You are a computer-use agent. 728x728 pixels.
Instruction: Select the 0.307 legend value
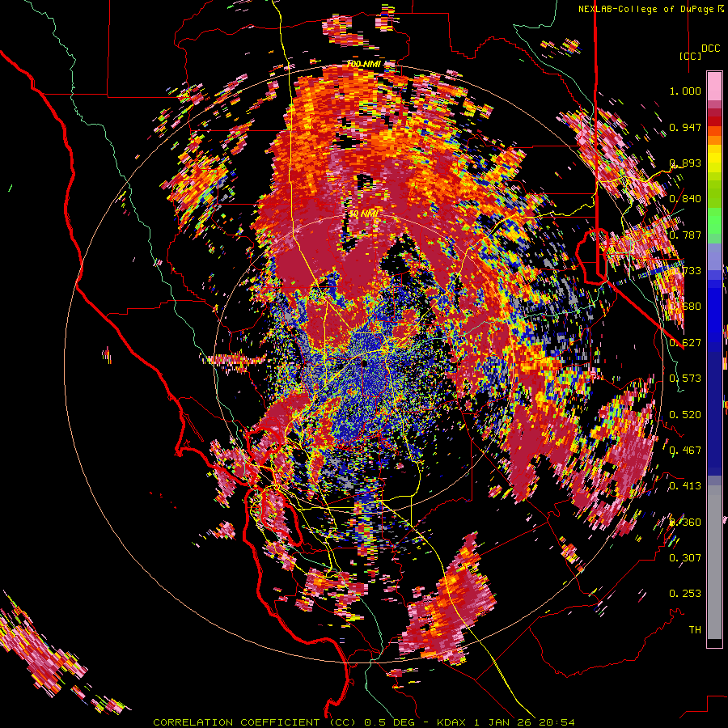tap(685, 558)
